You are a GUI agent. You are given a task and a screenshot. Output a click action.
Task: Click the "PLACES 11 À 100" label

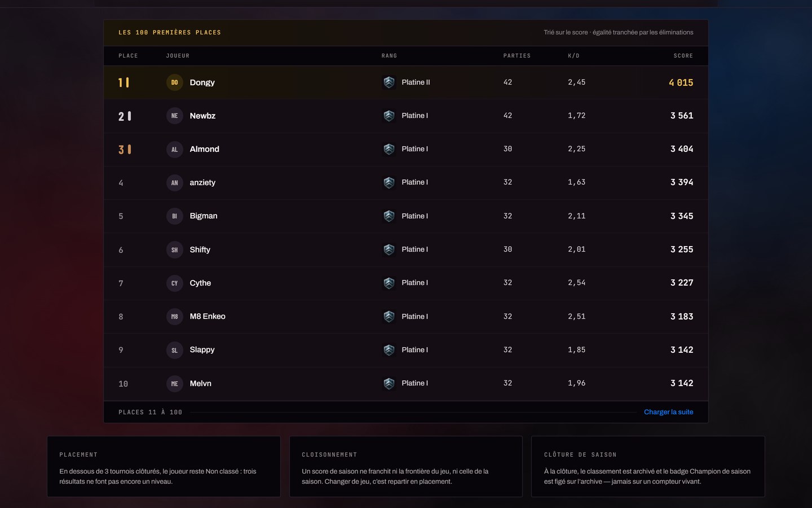151,413
